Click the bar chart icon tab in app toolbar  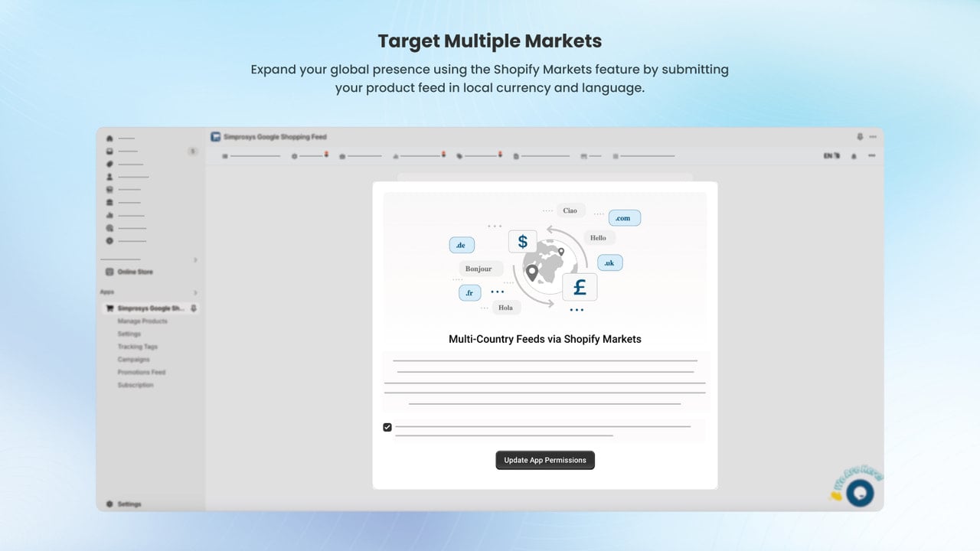[396, 156]
